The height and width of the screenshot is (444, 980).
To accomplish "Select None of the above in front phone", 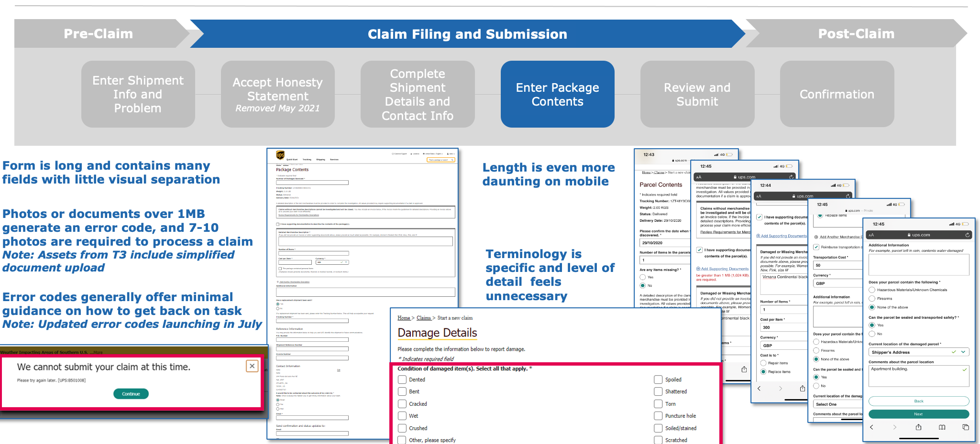I will tap(872, 307).
